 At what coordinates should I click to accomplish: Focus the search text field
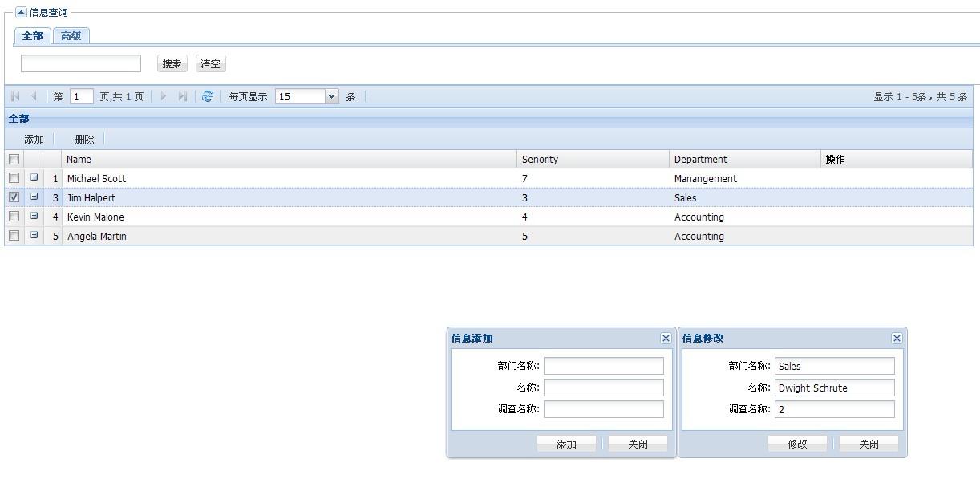point(81,63)
